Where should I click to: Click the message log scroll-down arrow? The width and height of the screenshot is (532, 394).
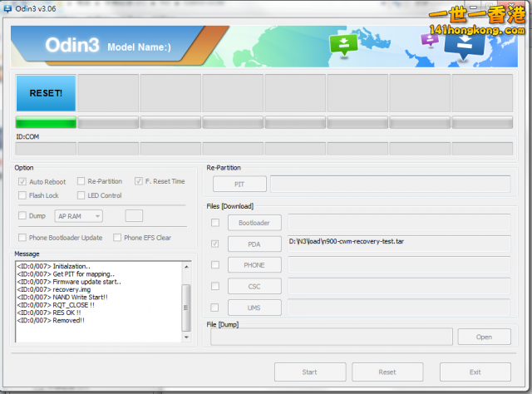pos(186,337)
